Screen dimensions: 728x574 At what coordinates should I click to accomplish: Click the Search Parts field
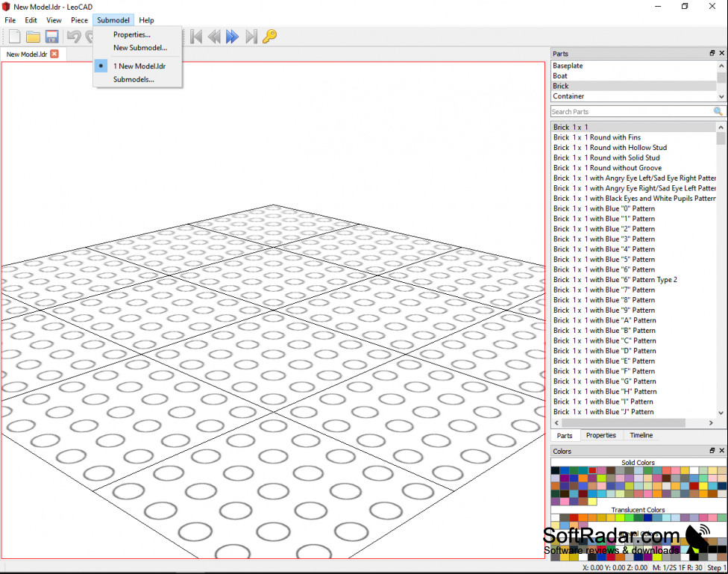point(632,111)
